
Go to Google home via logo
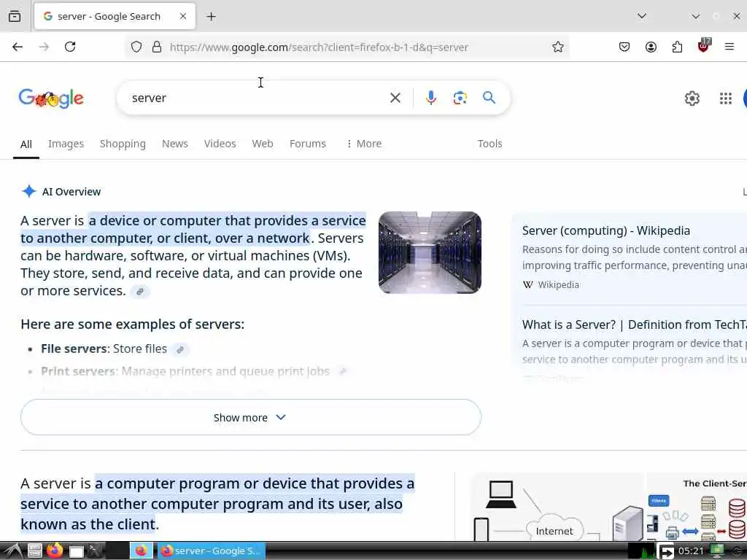point(51,98)
